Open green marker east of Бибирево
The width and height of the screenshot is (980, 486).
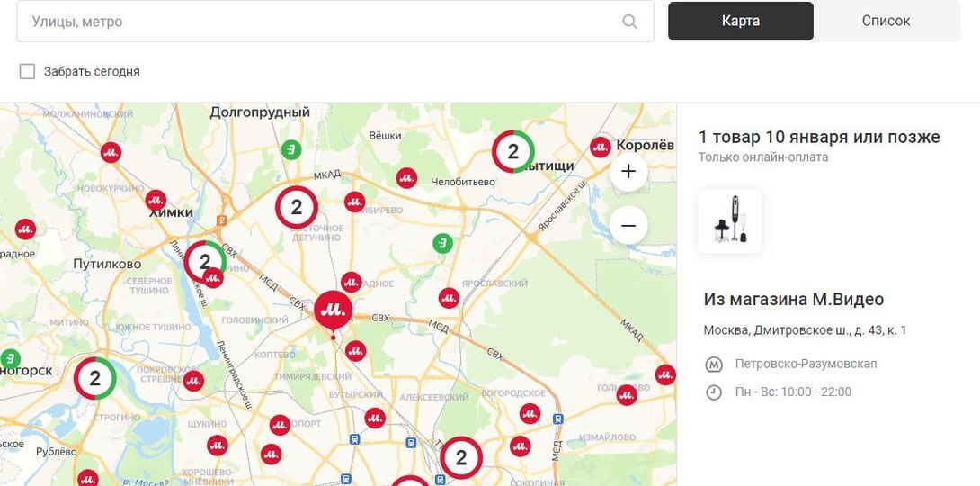pos(443,243)
